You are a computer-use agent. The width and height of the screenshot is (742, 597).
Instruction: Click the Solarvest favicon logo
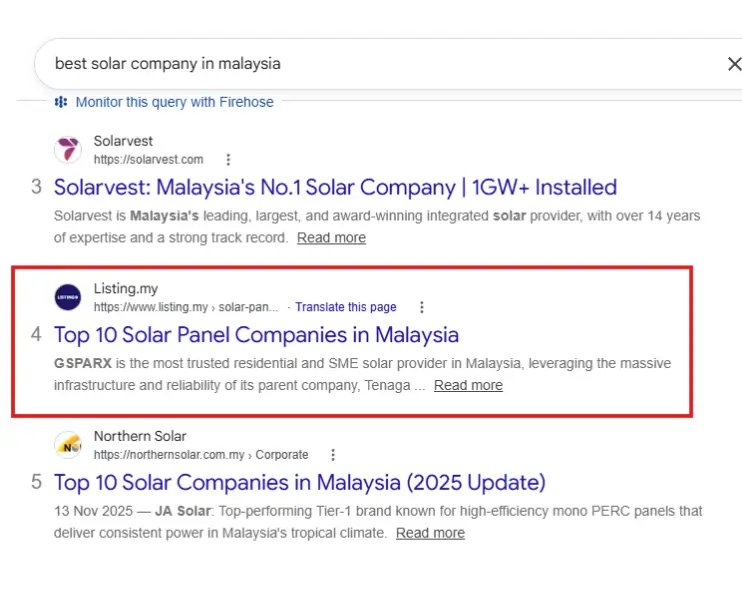point(68,149)
